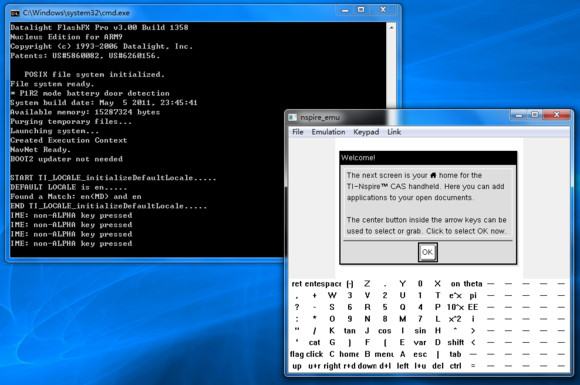Open the Emulation menu
Viewport: 580px width, 385px height.
pos(328,132)
